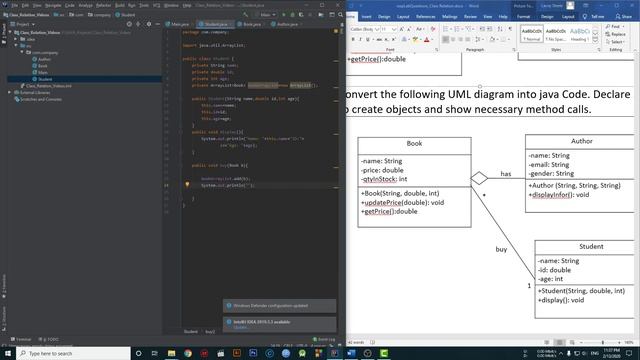Adjust the Word zoom slider
Viewport: 640px width, 360px height.
[602, 342]
